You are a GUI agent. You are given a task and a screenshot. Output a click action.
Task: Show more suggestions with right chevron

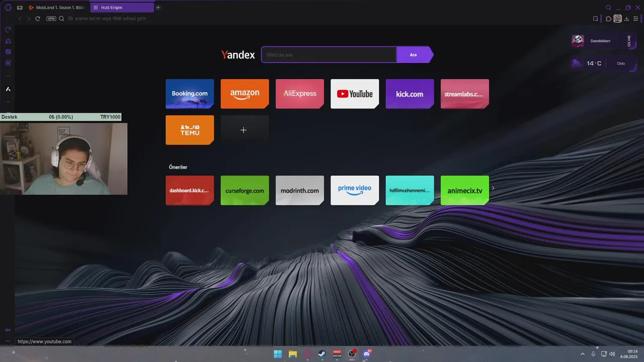tap(493, 189)
